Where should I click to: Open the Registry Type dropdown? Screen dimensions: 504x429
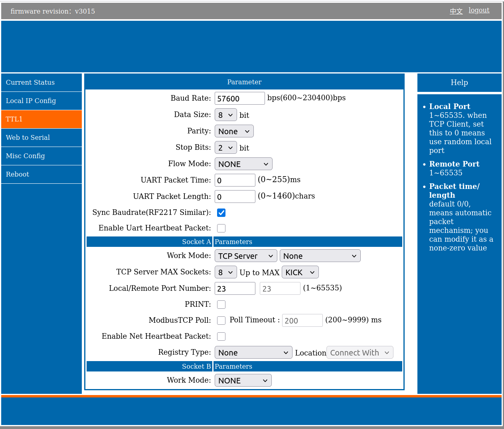tap(253, 353)
